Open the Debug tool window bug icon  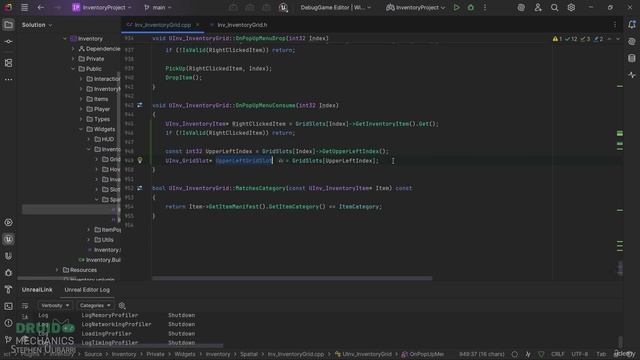click(x=8, y=273)
